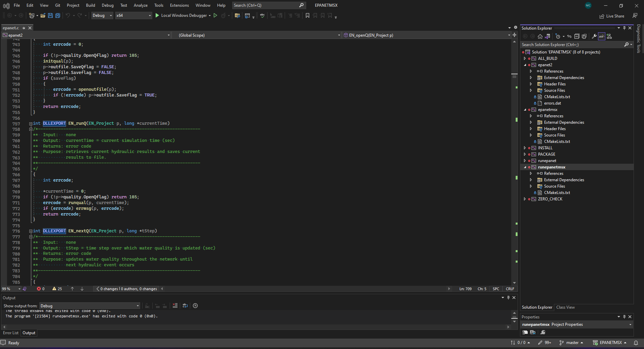Open the zoom level 99% dropdown
Screen dimensions: 644x349
coord(11,289)
